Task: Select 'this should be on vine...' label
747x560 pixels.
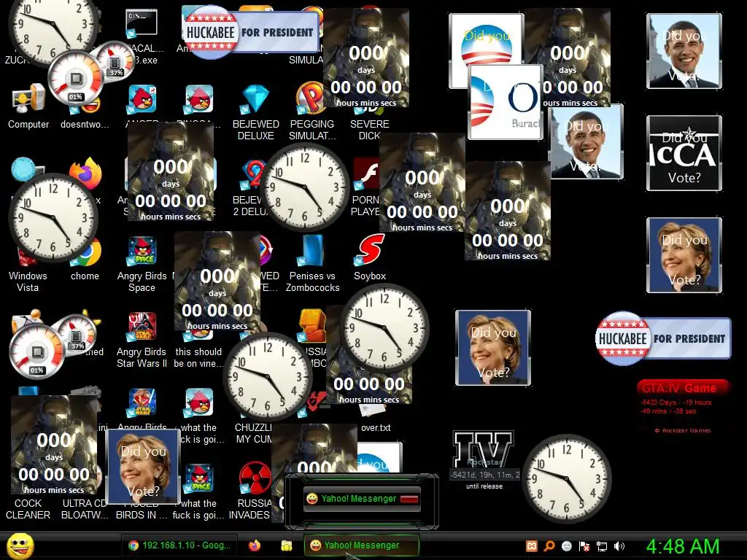Action: pyautogui.click(x=198, y=357)
